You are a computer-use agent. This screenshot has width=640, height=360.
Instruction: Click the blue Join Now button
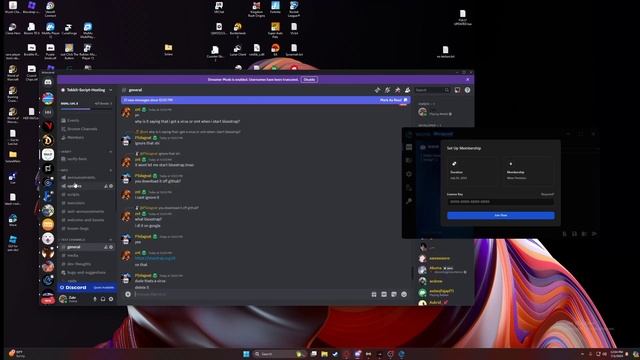click(501, 216)
